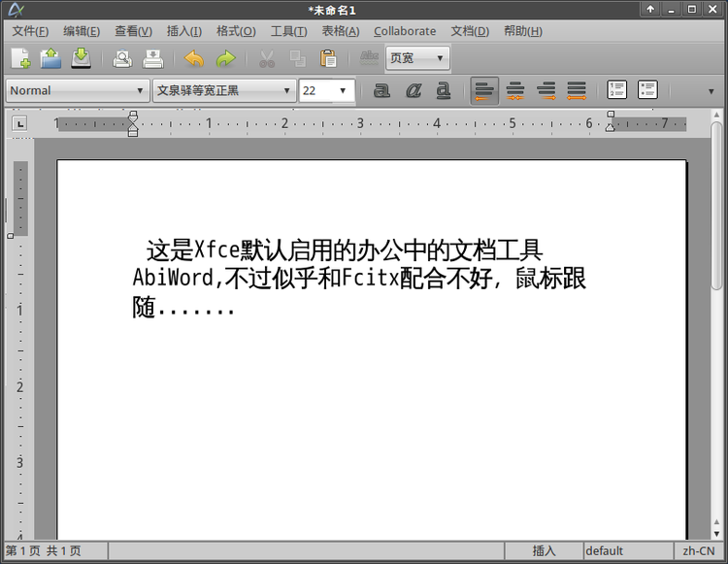
Task: Open the 帮助(H) menu
Action: pos(523,31)
